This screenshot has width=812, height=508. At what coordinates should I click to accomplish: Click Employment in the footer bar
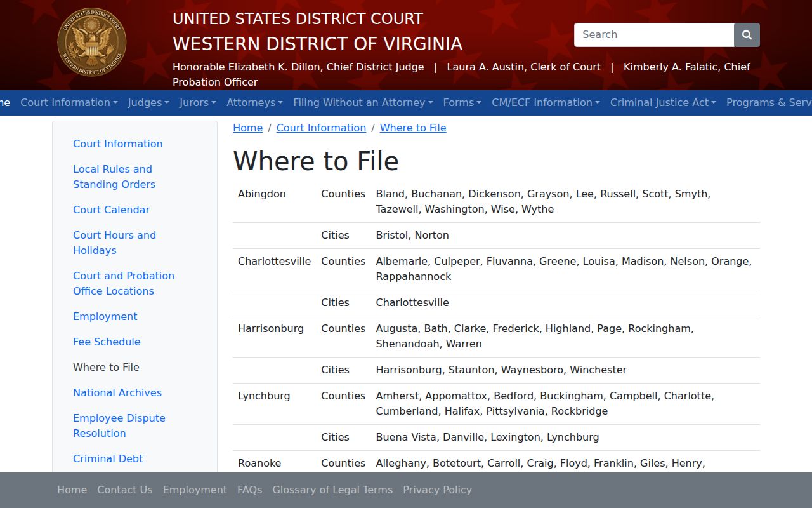(x=195, y=490)
